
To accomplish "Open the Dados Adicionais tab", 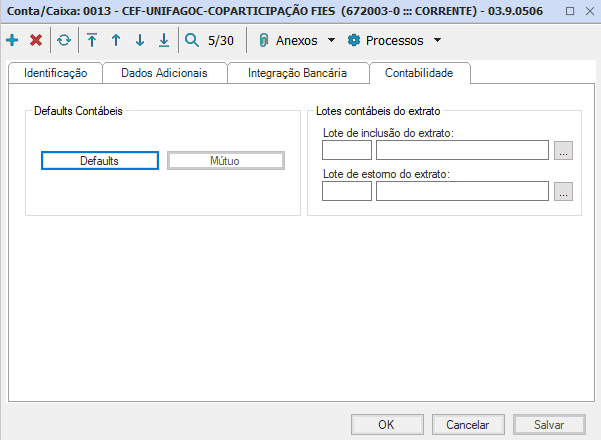I will click(x=164, y=73).
